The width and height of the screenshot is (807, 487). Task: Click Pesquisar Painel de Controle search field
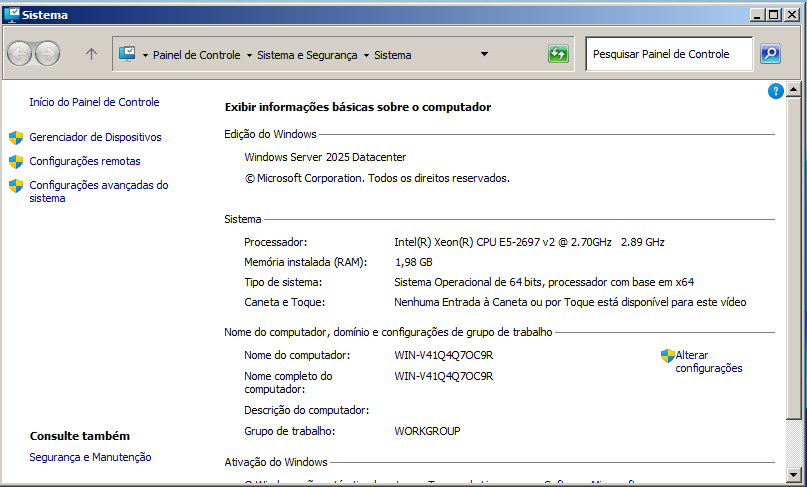[669, 54]
